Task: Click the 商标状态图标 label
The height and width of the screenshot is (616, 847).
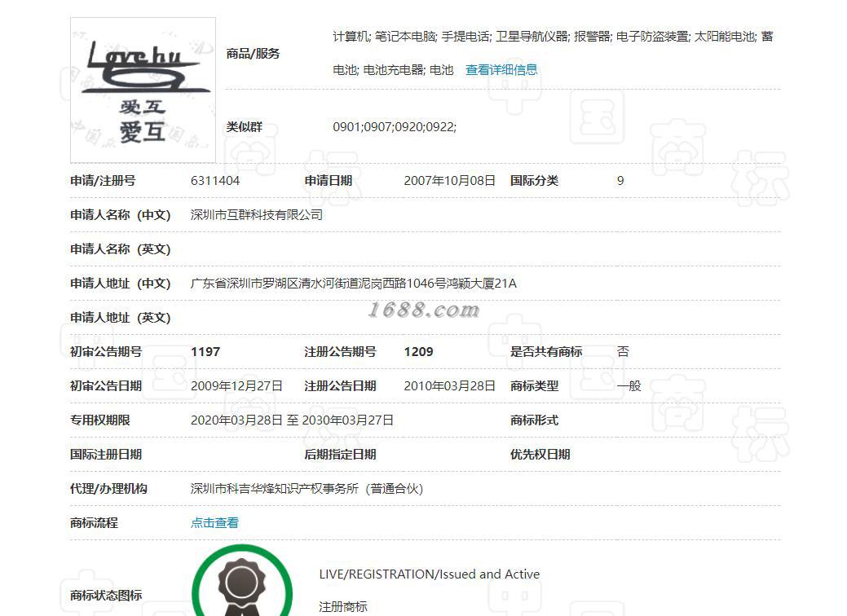Action: (x=106, y=596)
